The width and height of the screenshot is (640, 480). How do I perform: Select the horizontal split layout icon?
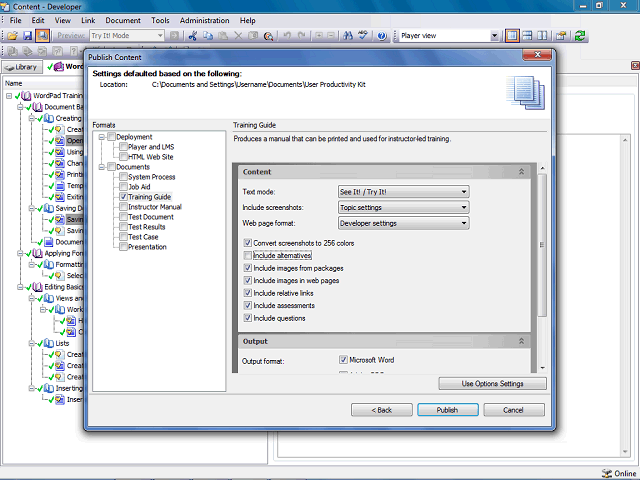pyautogui.click(x=527, y=36)
